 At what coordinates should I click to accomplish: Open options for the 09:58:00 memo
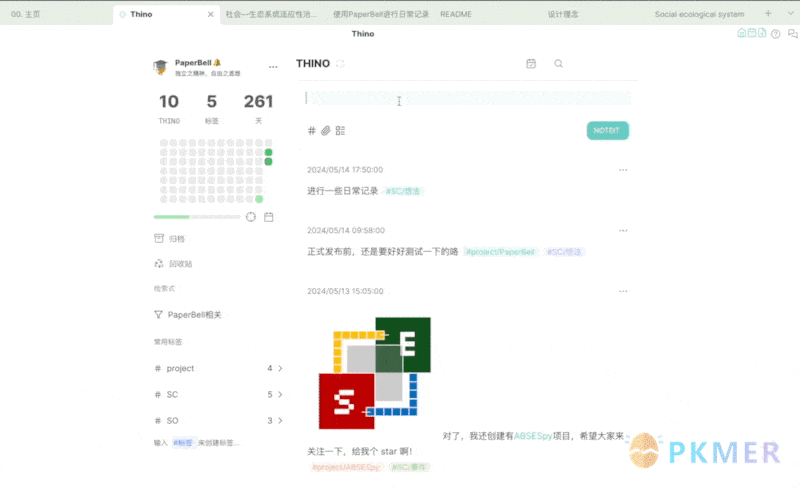tap(623, 231)
